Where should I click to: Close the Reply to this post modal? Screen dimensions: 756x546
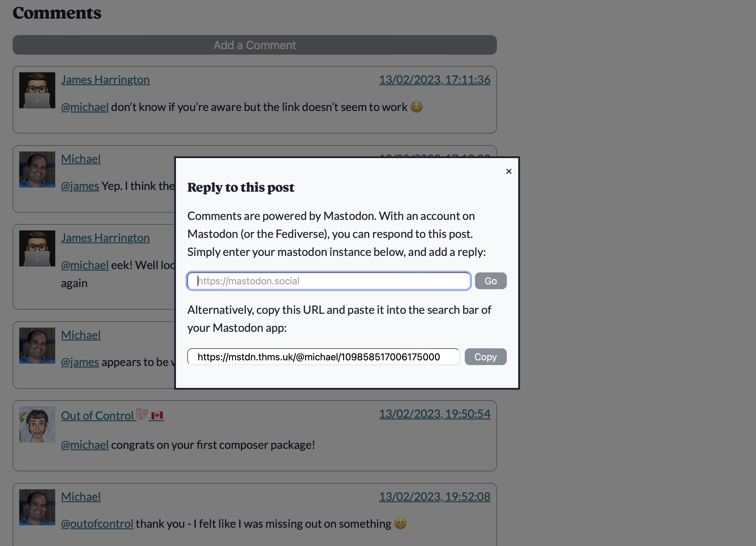(x=508, y=171)
